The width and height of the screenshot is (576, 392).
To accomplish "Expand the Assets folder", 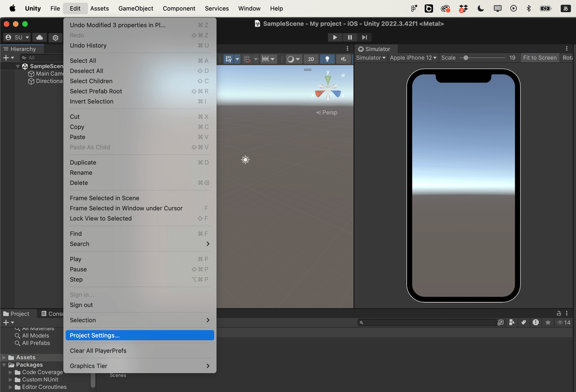I will [x=4, y=357].
